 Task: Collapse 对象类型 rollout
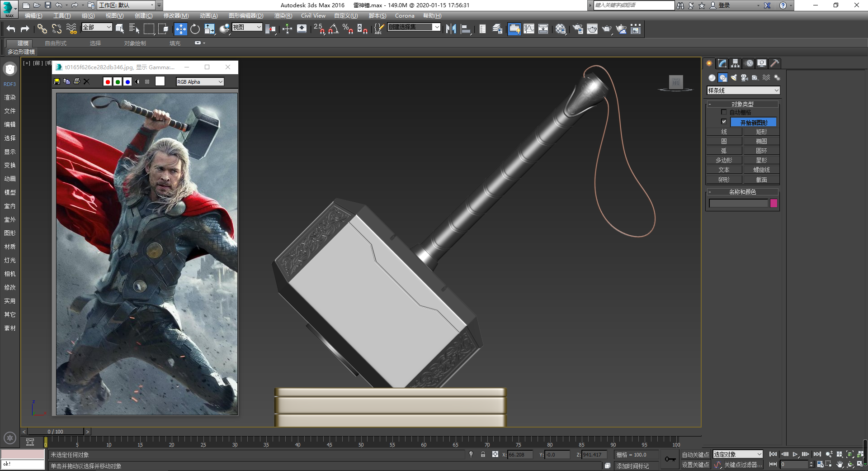(x=742, y=104)
